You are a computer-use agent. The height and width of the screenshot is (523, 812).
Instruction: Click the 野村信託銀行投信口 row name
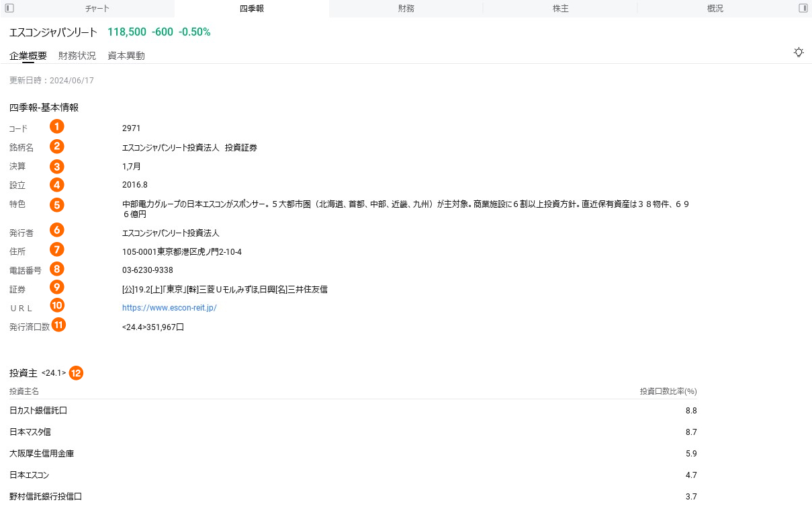(x=46, y=497)
